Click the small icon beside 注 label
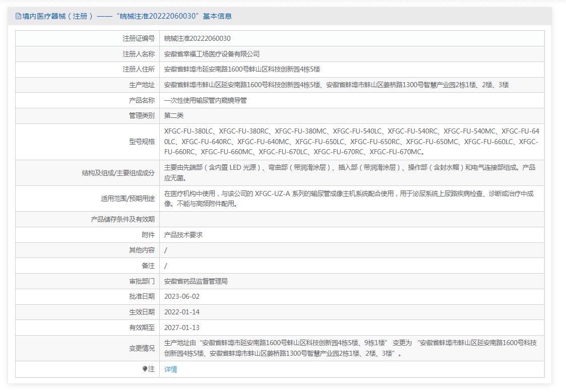Image resolution: width=566 pixels, height=392 pixels. (x=145, y=369)
